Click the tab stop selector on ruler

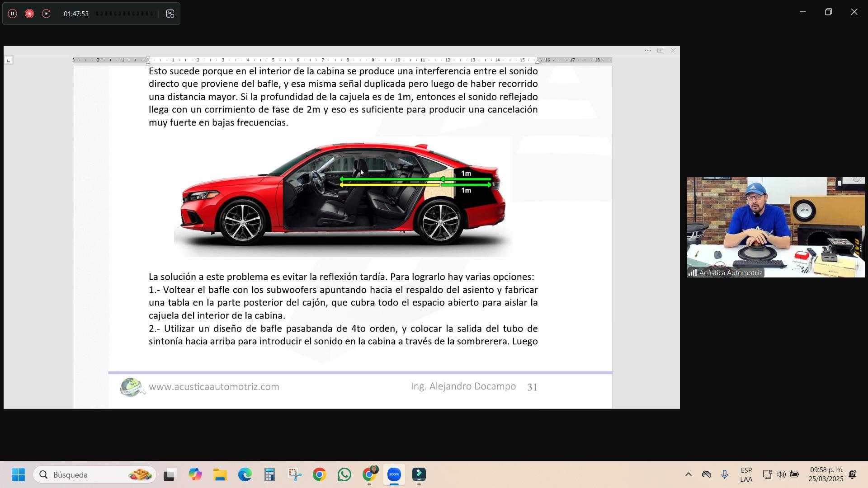coord(9,60)
